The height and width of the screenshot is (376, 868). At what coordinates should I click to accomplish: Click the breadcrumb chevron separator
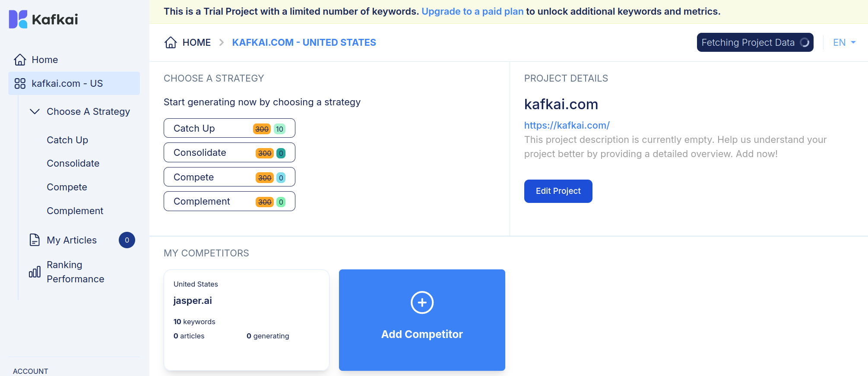222,42
